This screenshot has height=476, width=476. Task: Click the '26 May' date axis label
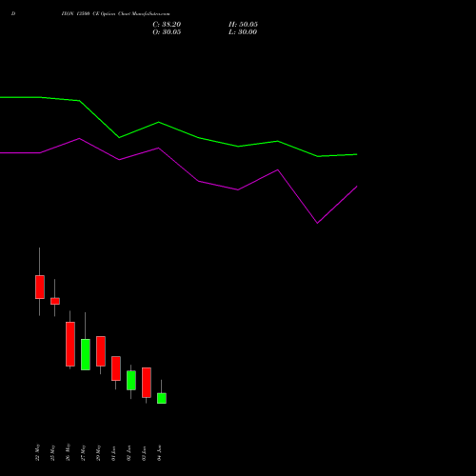pos(68,452)
